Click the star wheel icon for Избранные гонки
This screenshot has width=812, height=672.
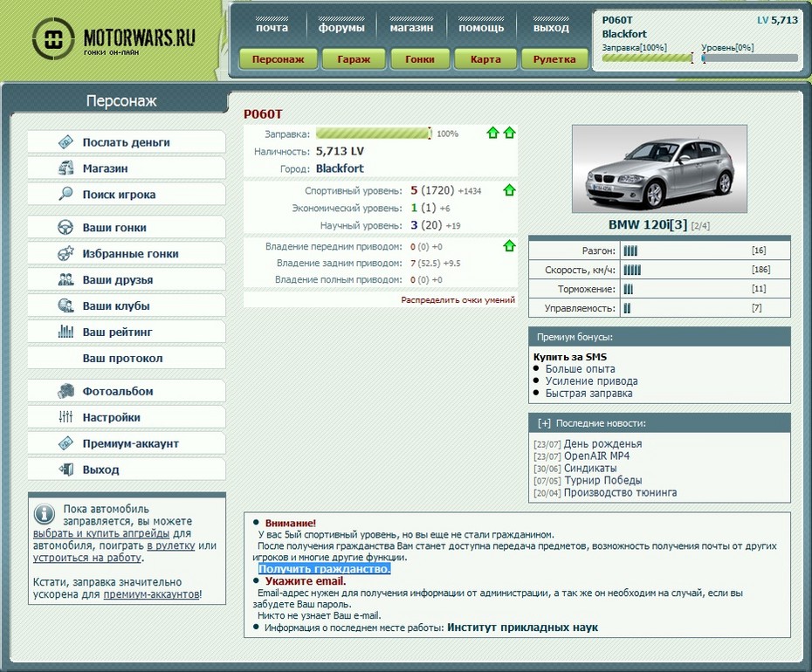pyautogui.click(x=65, y=253)
